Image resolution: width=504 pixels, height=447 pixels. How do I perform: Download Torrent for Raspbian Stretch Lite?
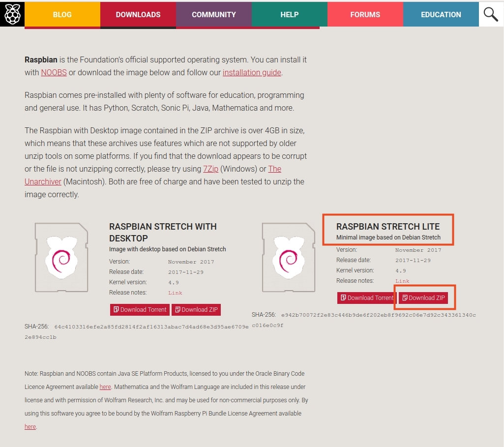(367, 298)
